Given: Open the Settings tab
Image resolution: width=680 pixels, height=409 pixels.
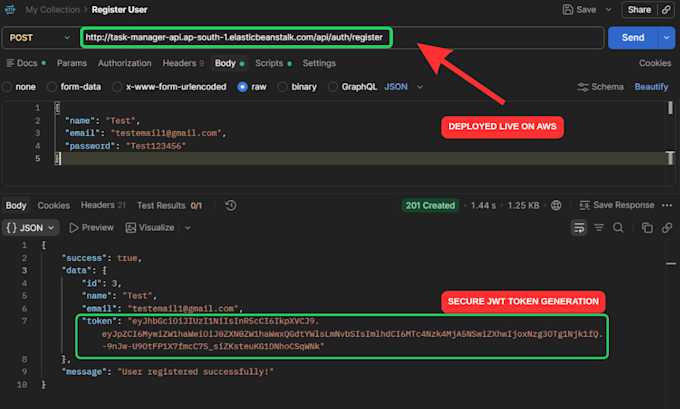Looking at the screenshot, I should [319, 63].
